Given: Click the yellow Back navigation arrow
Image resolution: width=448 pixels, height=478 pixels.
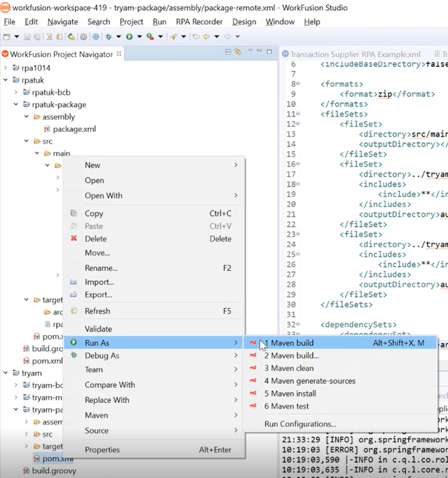Looking at the screenshot, I should coord(206,37).
